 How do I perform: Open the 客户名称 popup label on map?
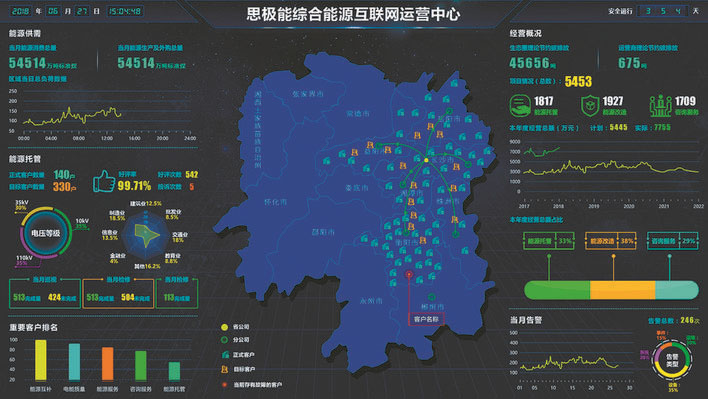(x=426, y=319)
